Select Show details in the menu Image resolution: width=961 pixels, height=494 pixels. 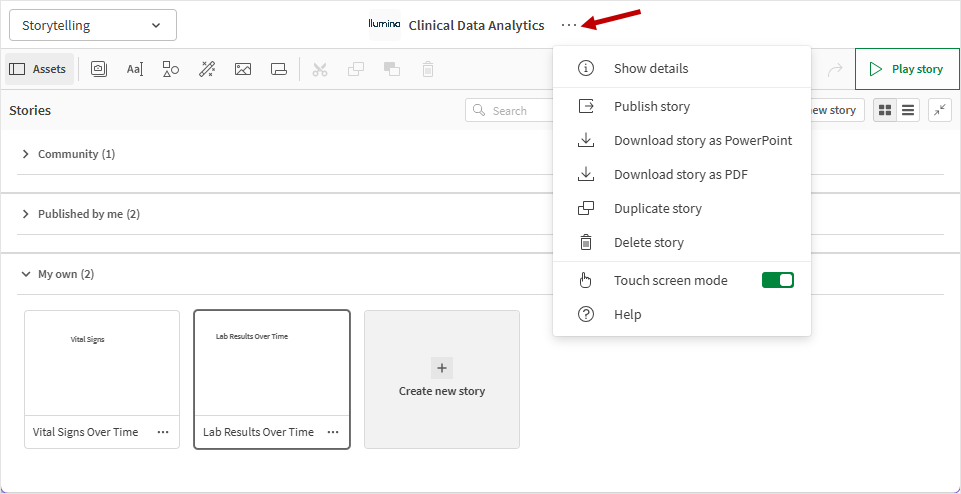(682, 68)
